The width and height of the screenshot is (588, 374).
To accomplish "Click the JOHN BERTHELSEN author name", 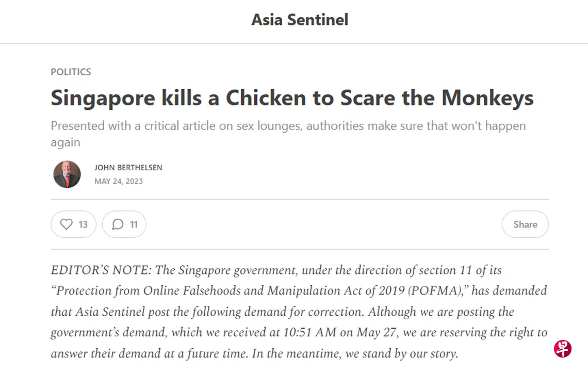I will pos(128,168).
